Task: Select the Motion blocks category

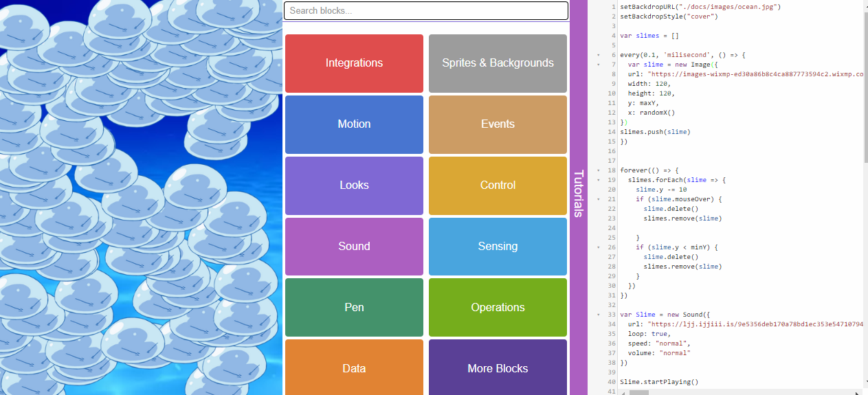Action: pyautogui.click(x=354, y=124)
